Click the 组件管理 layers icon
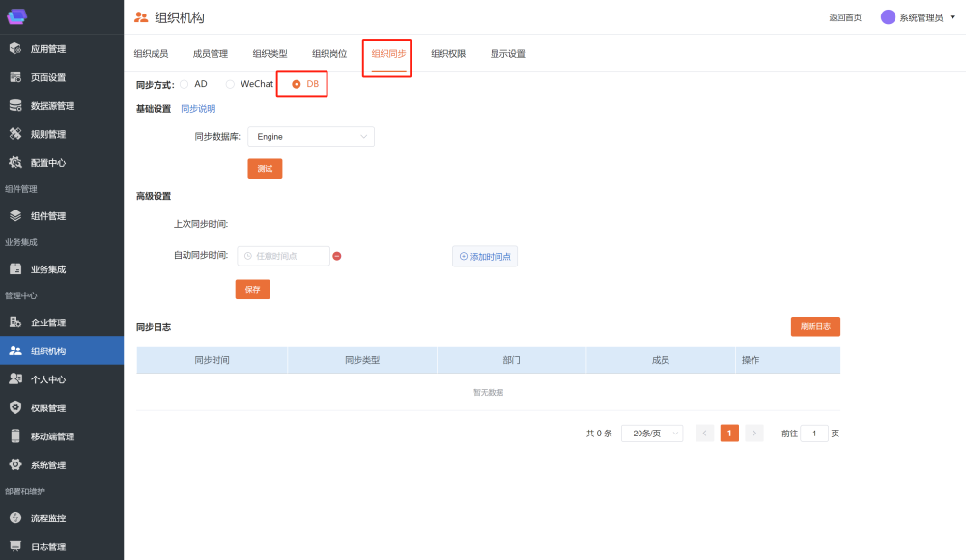 pos(15,216)
